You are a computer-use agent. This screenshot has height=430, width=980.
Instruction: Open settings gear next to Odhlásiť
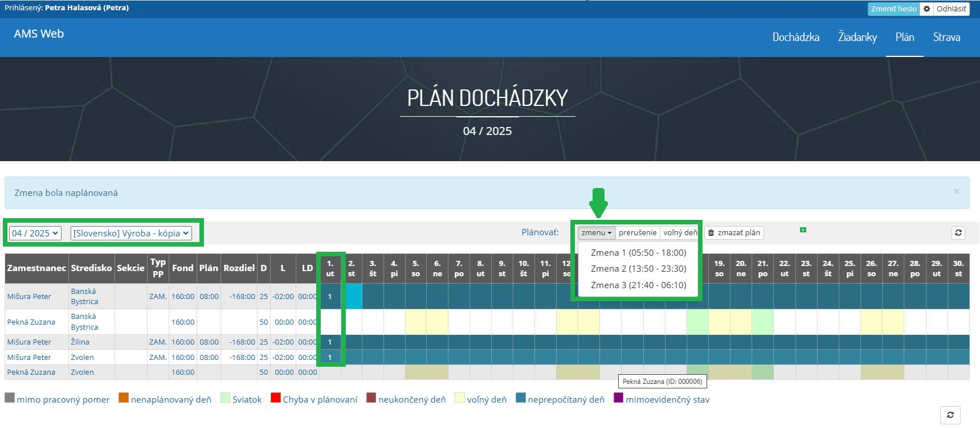point(926,9)
